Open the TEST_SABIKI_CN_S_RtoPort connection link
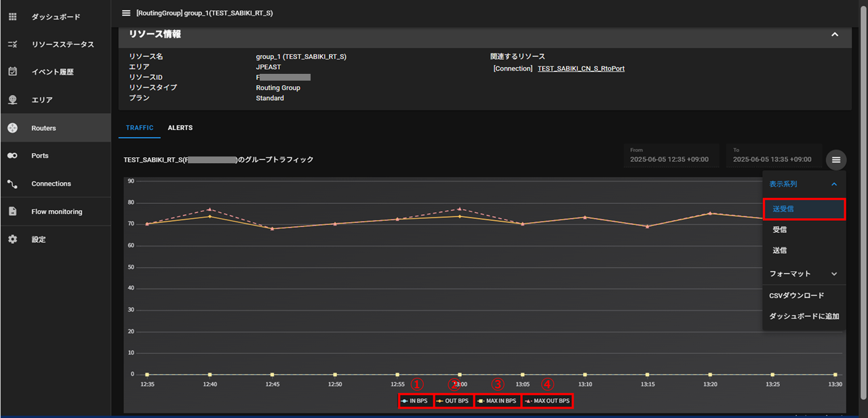Screen dimensions: 868x418 (580, 68)
